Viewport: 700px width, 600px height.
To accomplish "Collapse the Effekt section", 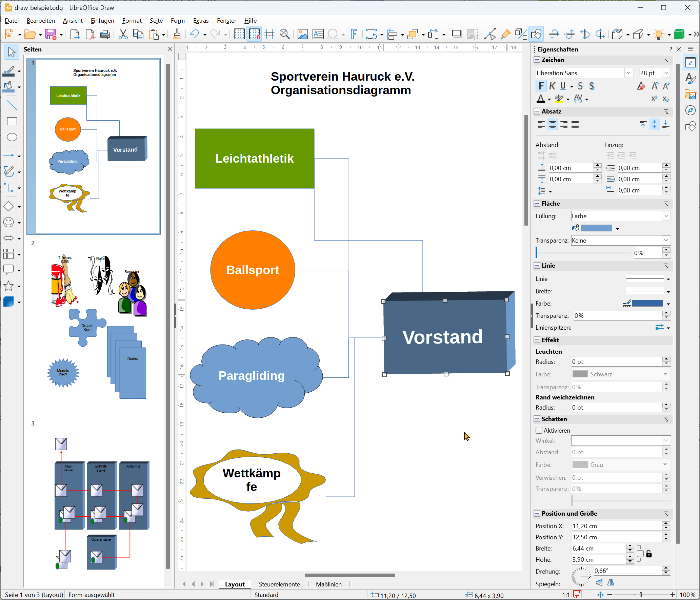I will [537, 340].
